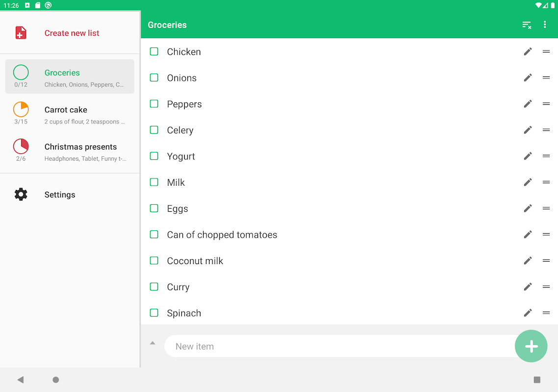This screenshot has width=558, height=392.
Task: Edit the Milk item with its pencil icon
Action: 528,182
